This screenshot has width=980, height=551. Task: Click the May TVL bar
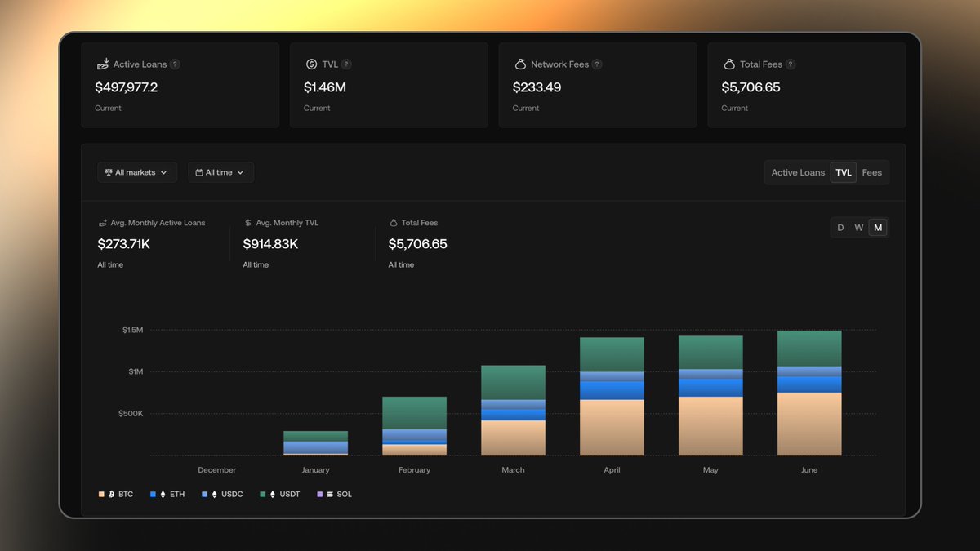(710, 396)
